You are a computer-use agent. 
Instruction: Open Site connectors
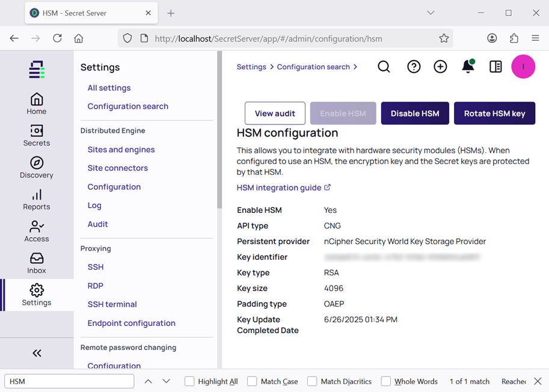(x=118, y=168)
